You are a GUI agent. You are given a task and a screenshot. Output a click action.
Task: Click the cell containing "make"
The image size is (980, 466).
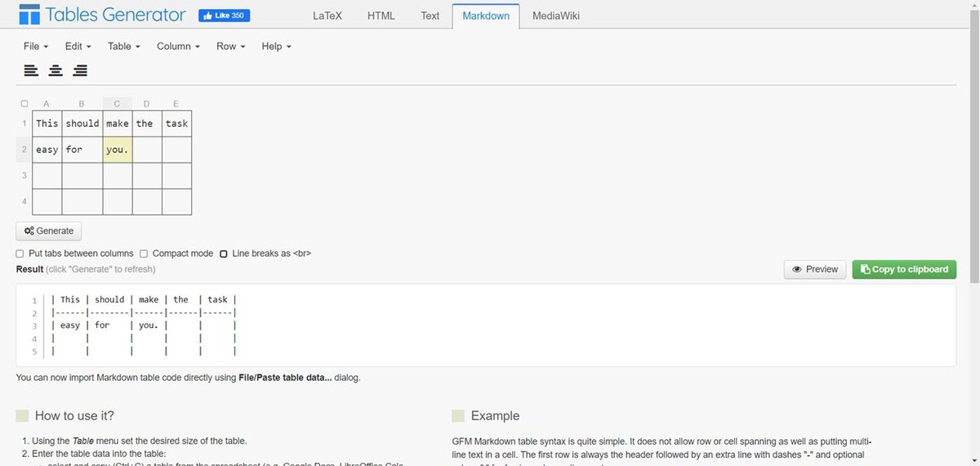pos(118,123)
